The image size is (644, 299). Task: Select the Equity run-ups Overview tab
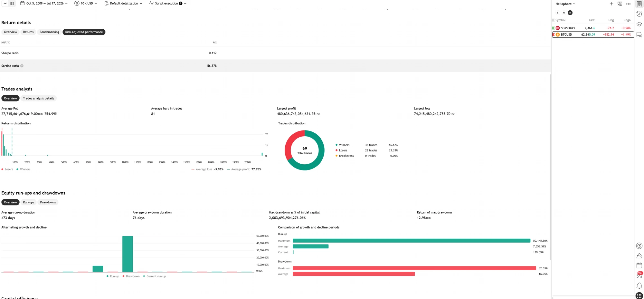(10, 202)
